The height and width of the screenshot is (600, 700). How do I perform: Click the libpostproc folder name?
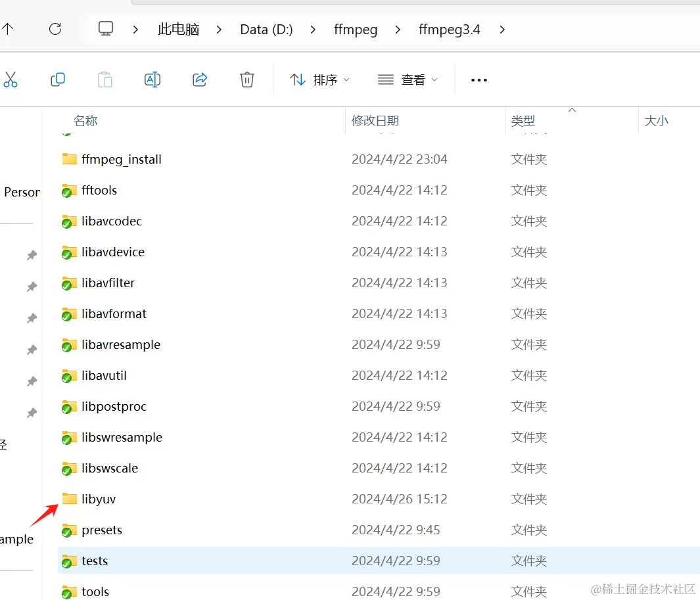[114, 406]
